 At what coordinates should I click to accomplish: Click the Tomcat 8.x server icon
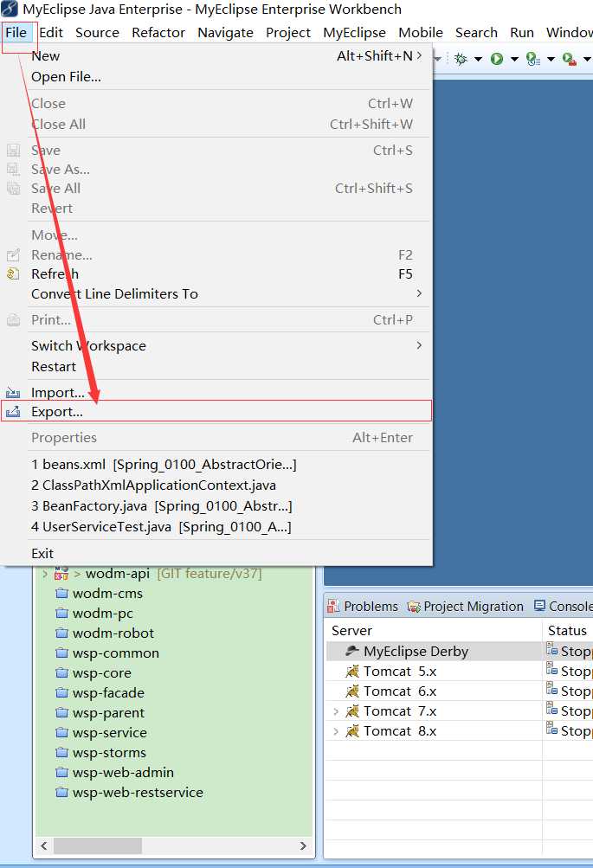pos(352,730)
